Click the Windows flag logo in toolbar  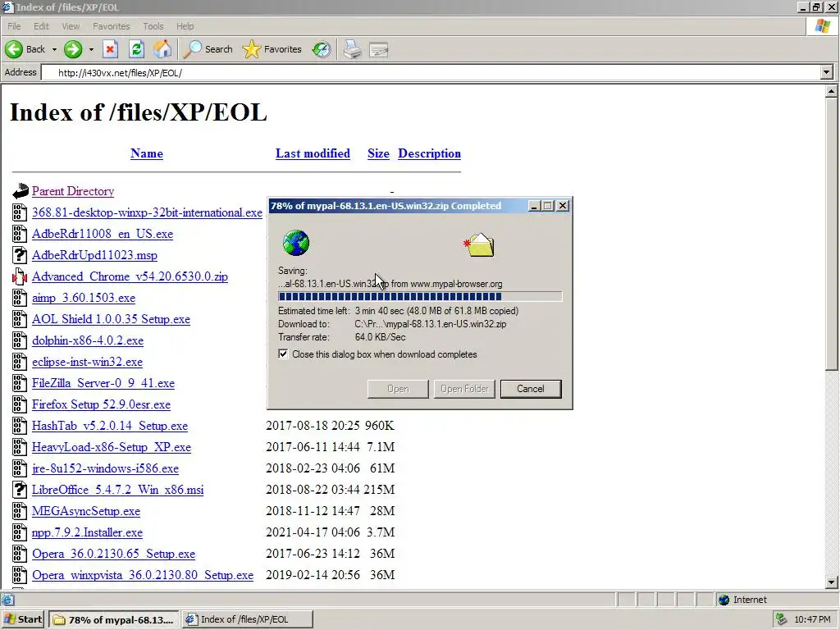[823, 25]
